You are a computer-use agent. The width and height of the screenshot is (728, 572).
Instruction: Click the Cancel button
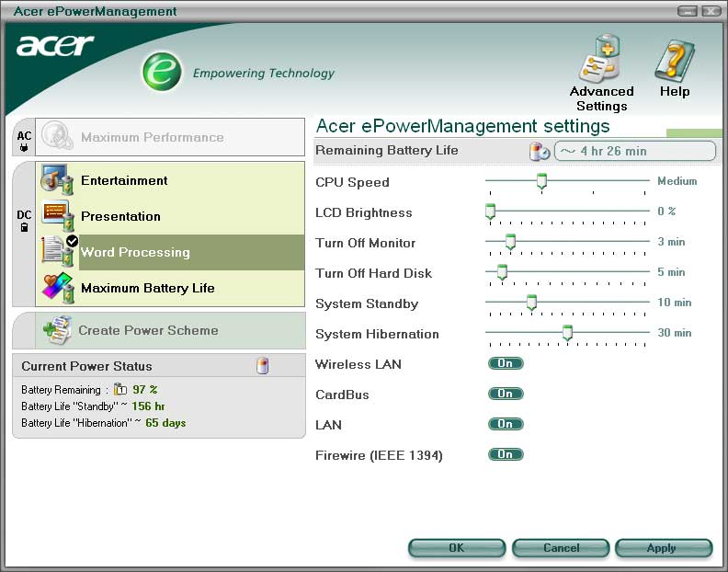point(561,548)
